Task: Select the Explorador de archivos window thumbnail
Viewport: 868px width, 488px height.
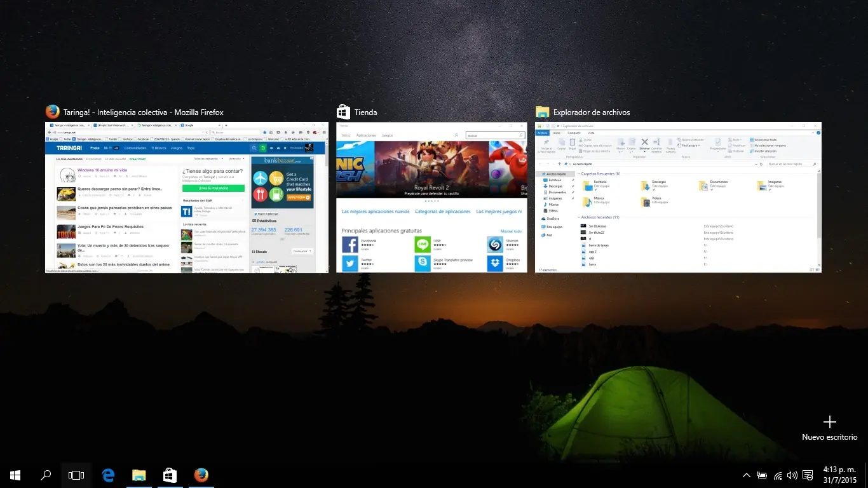Action: [x=678, y=197]
